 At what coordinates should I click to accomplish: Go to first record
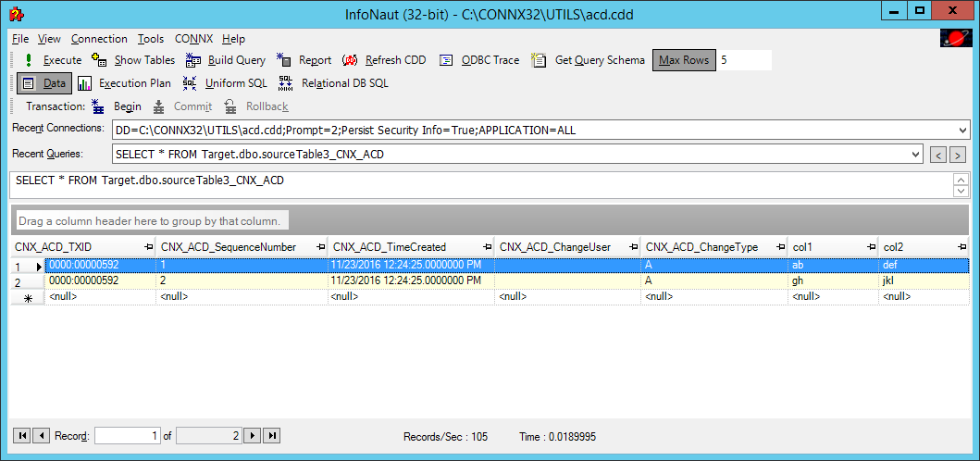[x=21, y=435]
